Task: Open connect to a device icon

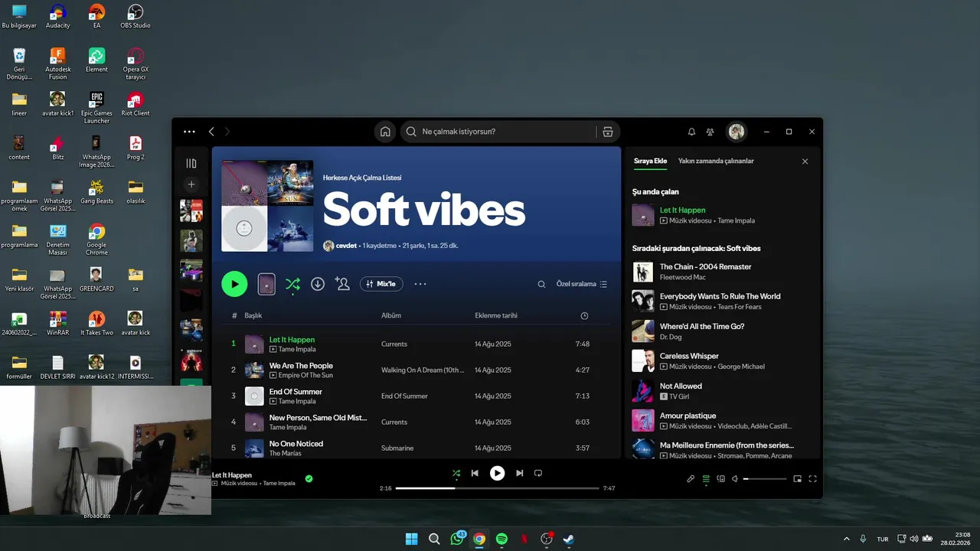Action: click(720, 479)
